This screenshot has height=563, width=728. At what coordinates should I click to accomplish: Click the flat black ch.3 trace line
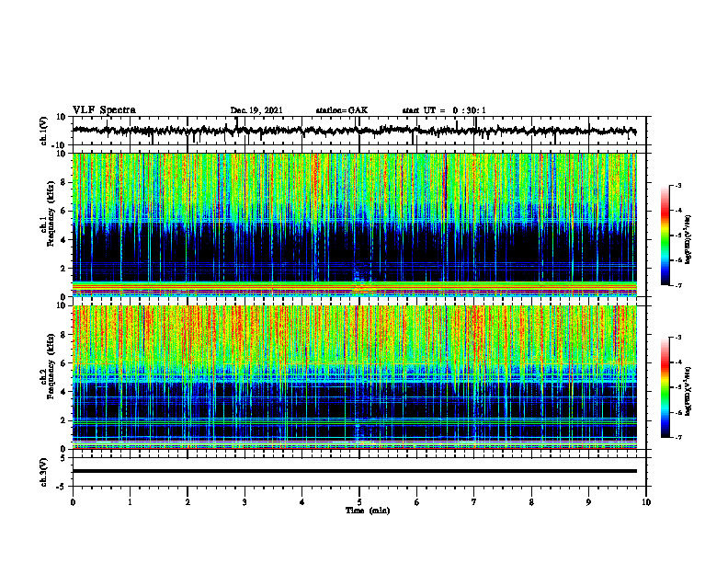(x=354, y=471)
